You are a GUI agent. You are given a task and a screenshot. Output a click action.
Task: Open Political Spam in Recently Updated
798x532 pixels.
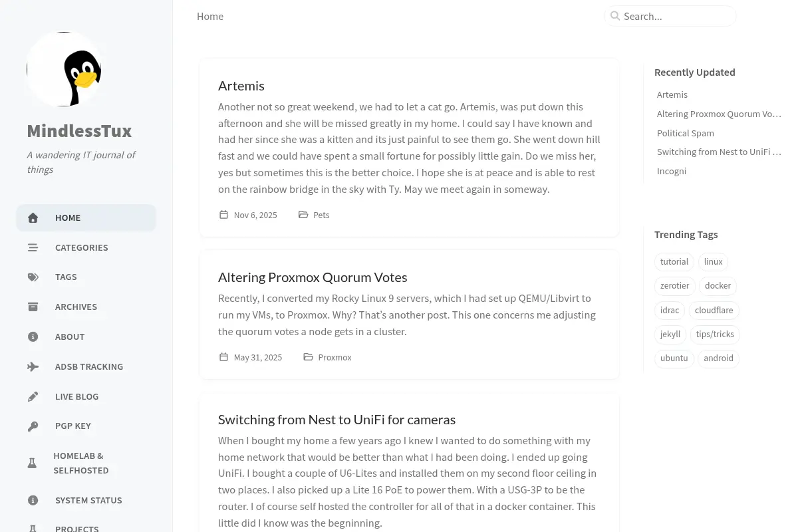[x=686, y=133]
